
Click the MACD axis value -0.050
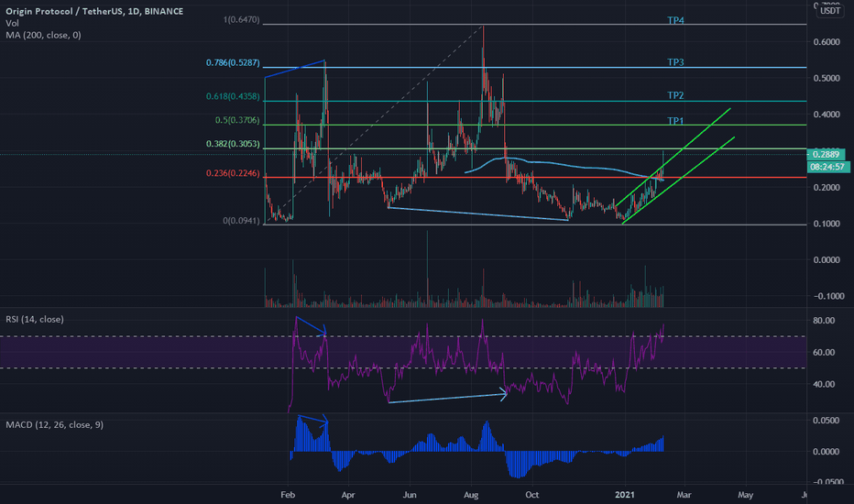click(x=827, y=482)
